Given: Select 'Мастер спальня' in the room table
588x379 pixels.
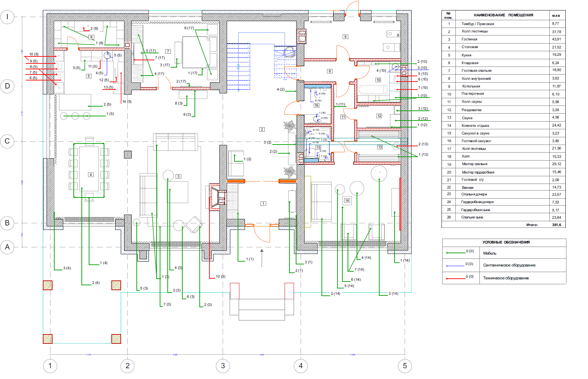Looking at the screenshot, I should (x=475, y=164).
